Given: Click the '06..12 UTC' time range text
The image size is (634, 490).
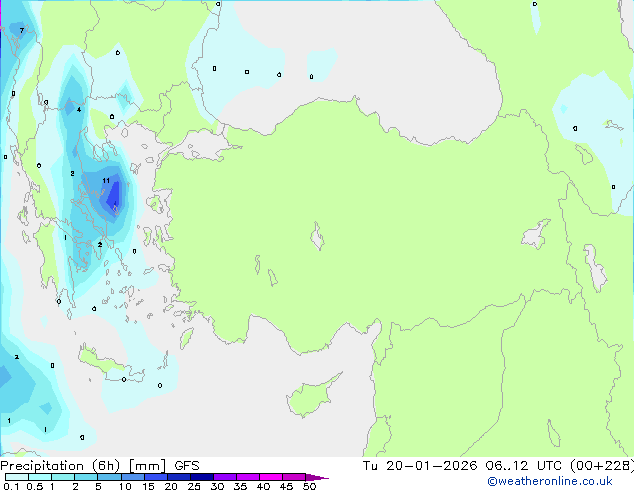Looking at the screenshot, I should click(524, 466).
